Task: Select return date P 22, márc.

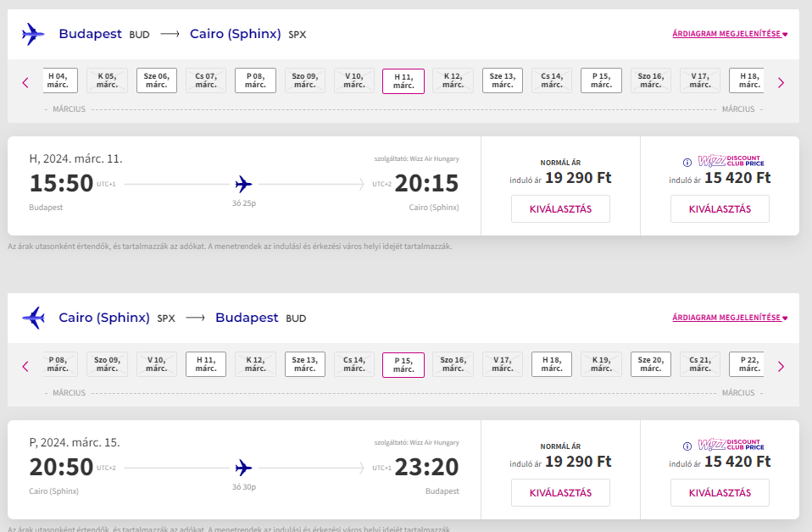Action: (x=748, y=364)
